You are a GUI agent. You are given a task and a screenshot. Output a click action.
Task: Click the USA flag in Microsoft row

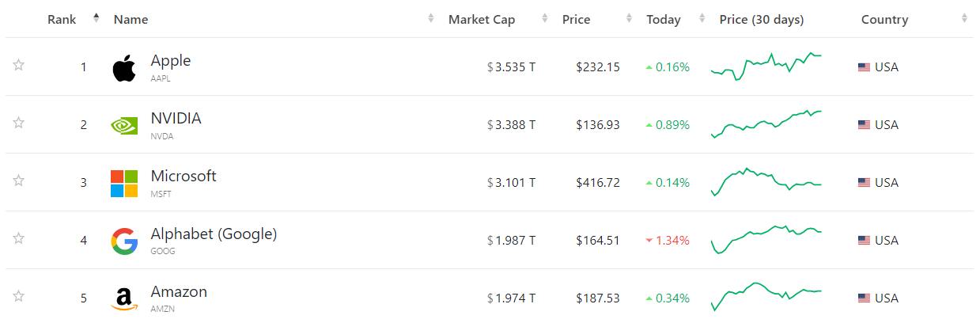point(864,183)
